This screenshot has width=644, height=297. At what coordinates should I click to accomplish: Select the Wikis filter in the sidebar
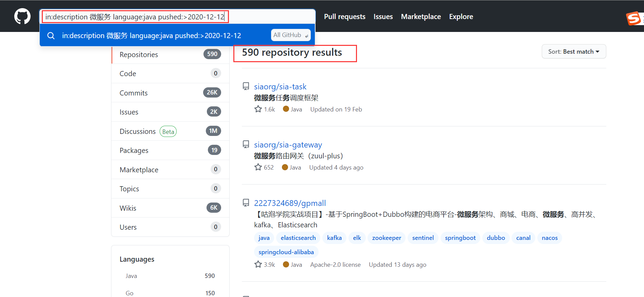pos(171,208)
